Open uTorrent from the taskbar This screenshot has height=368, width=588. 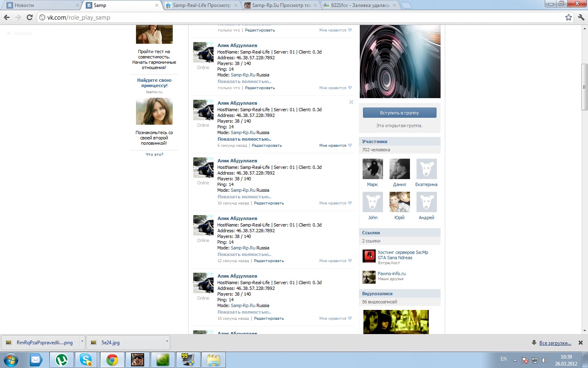(62, 360)
